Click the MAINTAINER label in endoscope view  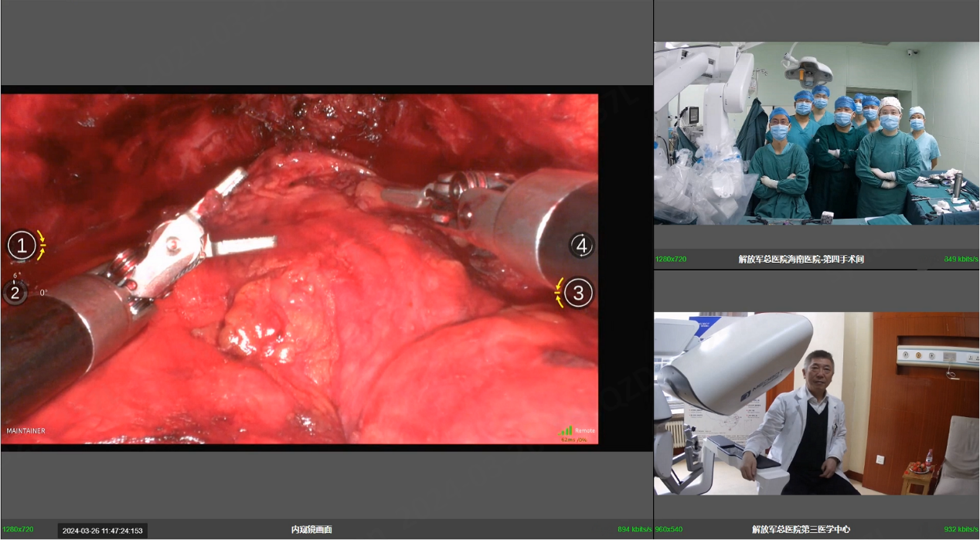pyautogui.click(x=26, y=431)
